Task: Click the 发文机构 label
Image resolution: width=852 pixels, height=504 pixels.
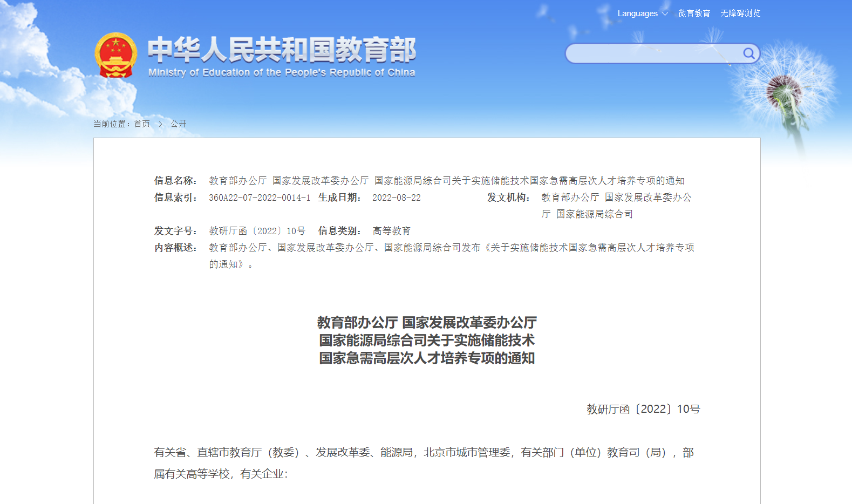Action: coord(508,197)
